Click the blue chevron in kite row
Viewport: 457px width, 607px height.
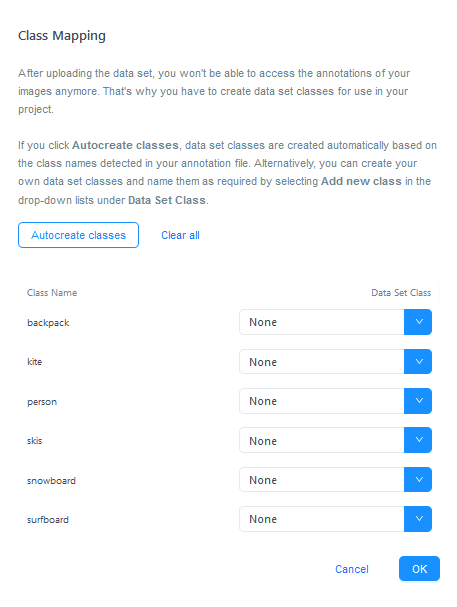point(418,362)
